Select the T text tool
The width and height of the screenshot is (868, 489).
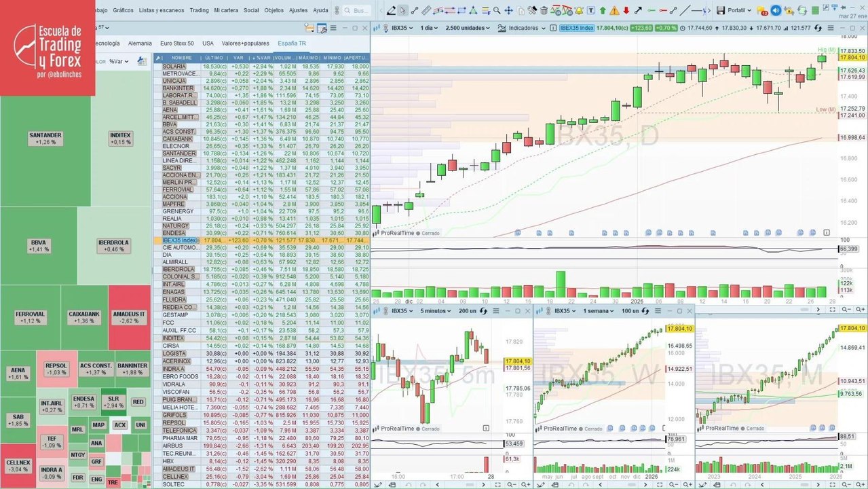point(591,11)
